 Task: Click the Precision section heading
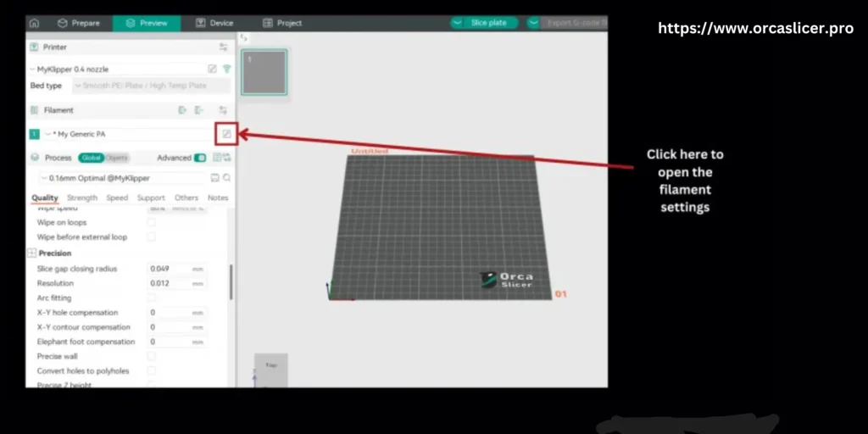tap(55, 253)
